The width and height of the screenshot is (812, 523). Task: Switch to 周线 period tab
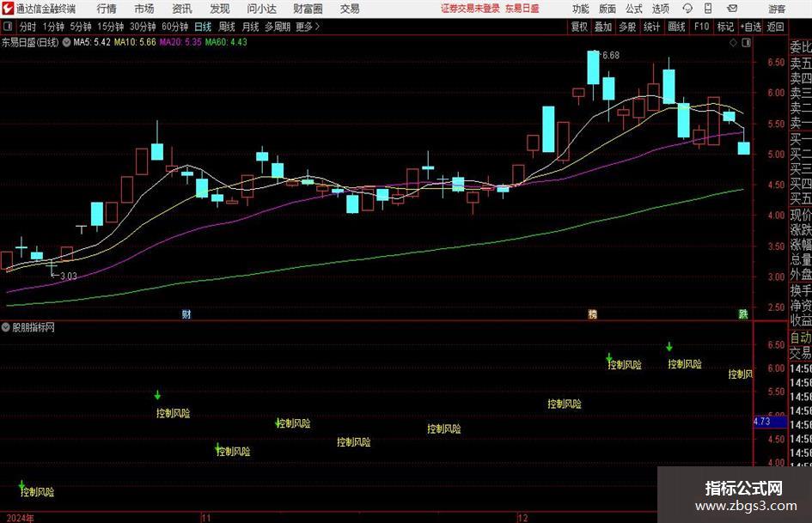point(227,27)
